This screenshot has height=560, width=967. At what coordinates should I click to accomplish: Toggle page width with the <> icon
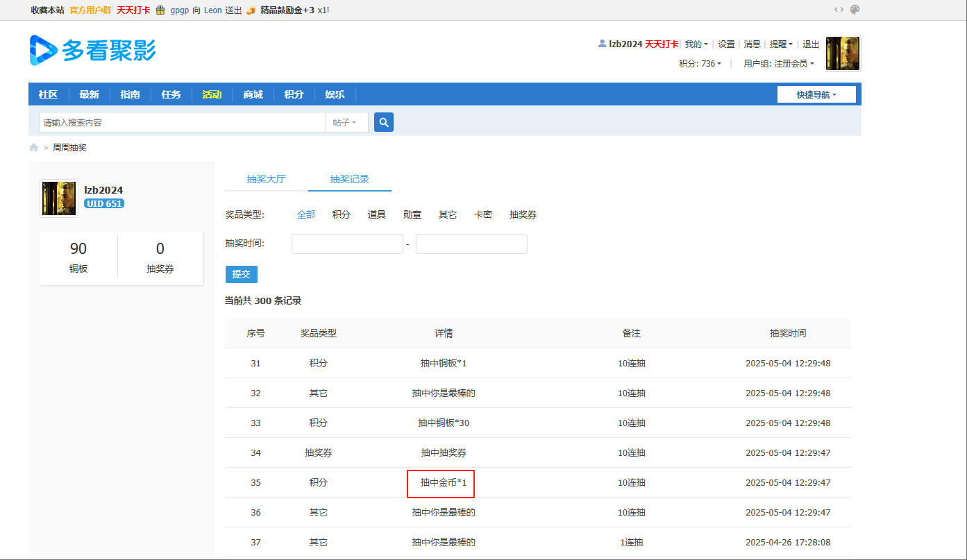coord(839,10)
